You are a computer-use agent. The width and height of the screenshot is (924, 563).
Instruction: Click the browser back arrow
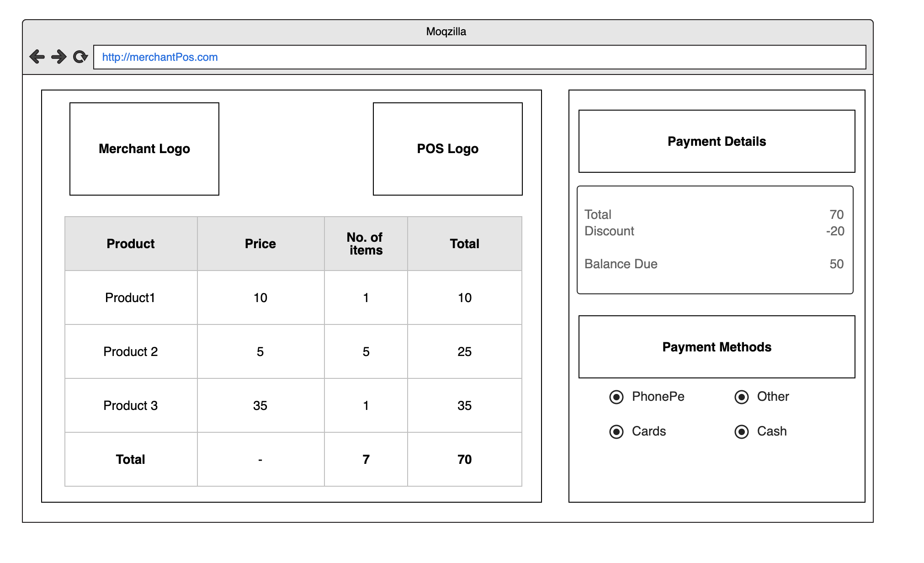pos(37,57)
